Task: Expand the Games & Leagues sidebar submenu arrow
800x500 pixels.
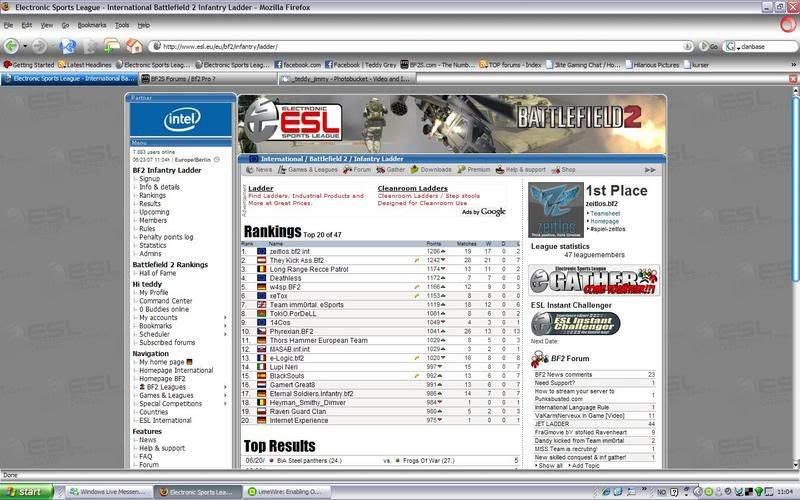Action: (225, 395)
